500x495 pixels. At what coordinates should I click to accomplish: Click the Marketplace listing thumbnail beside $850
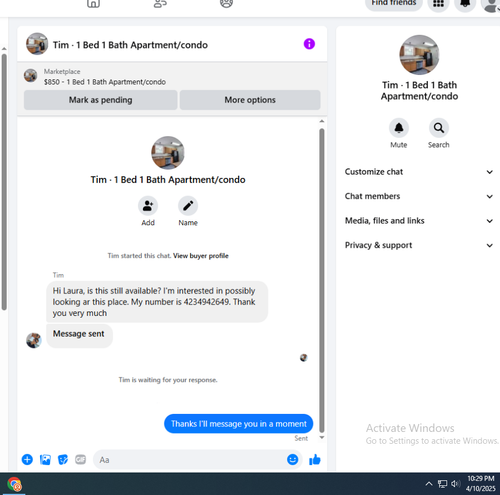30,76
